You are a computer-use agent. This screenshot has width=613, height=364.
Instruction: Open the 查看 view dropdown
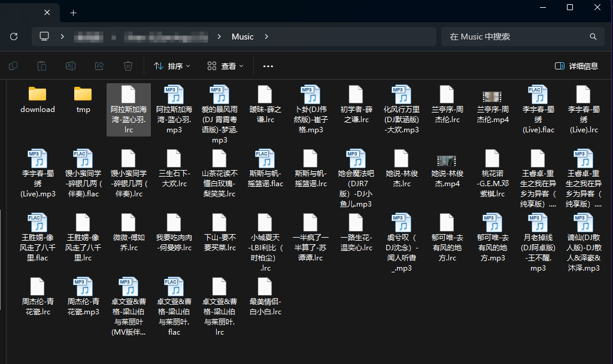tap(224, 66)
